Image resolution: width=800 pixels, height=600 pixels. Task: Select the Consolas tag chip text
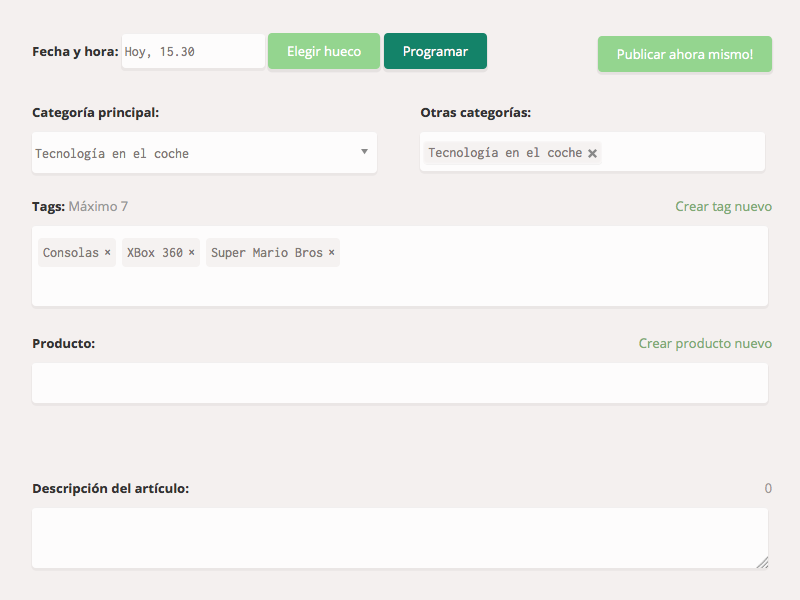[70, 253]
